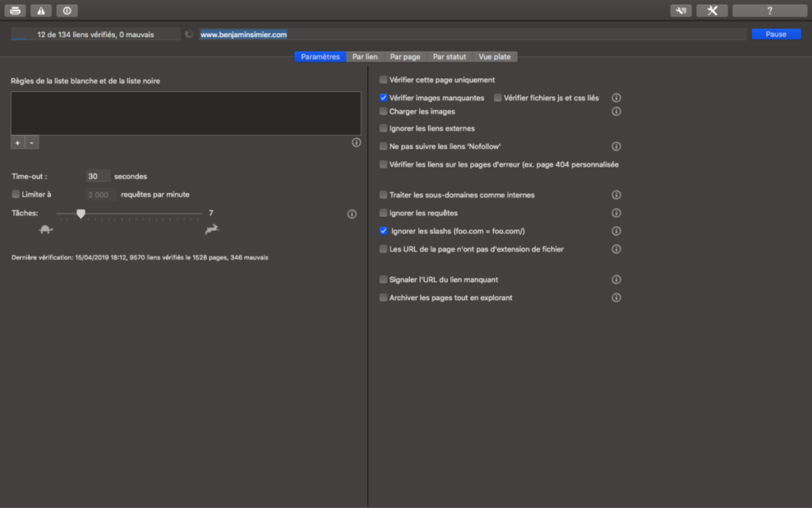Click info icon for Archiver les pages

pos(616,298)
